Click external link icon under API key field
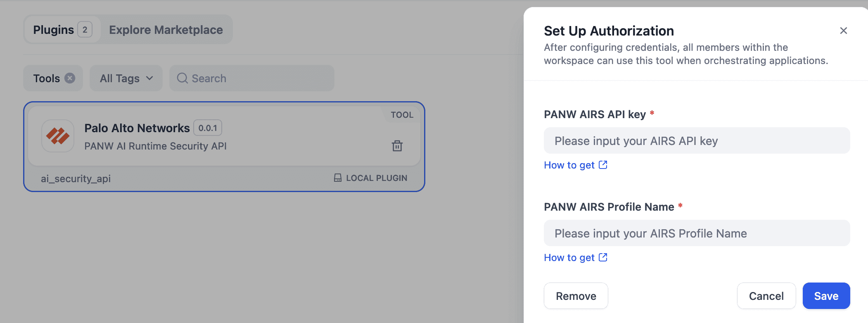This screenshot has width=868, height=323. 603,165
